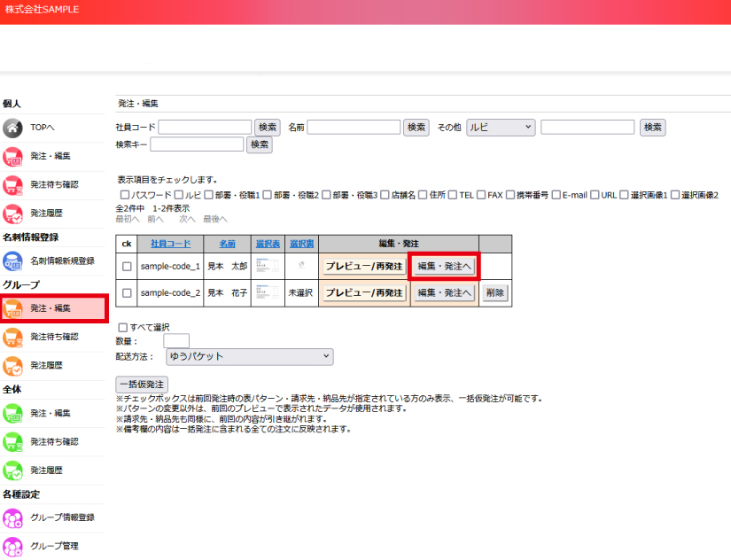Open the グループ情報登録 icon
Image resolution: width=731 pixels, height=560 pixels.
12,517
